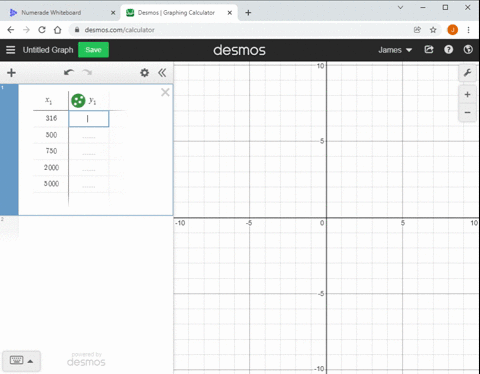Click the empty y1 cell beside 2000
The width and height of the screenshot is (480, 374).
(x=89, y=168)
